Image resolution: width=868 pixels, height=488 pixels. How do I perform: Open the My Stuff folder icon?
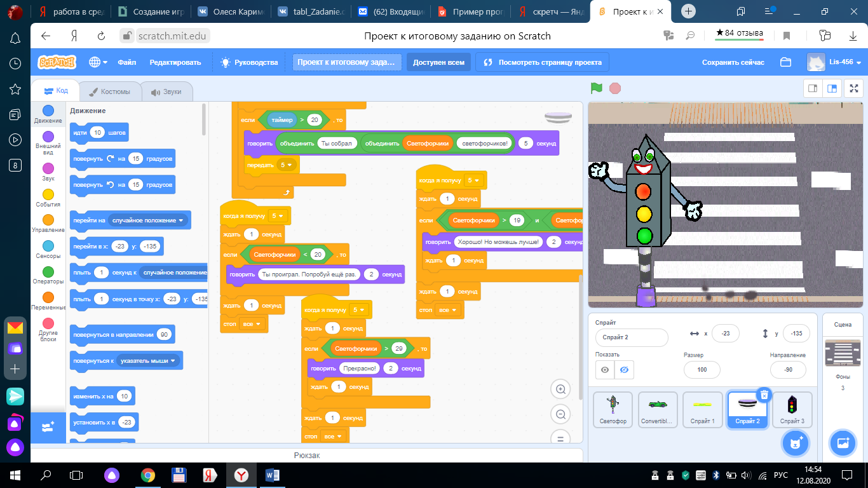[785, 62]
